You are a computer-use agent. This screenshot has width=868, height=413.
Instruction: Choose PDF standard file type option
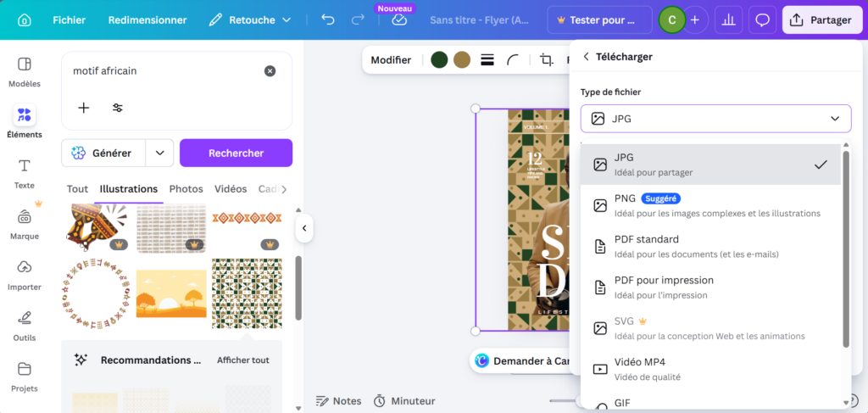pyautogui.click(x=711, y=247)
